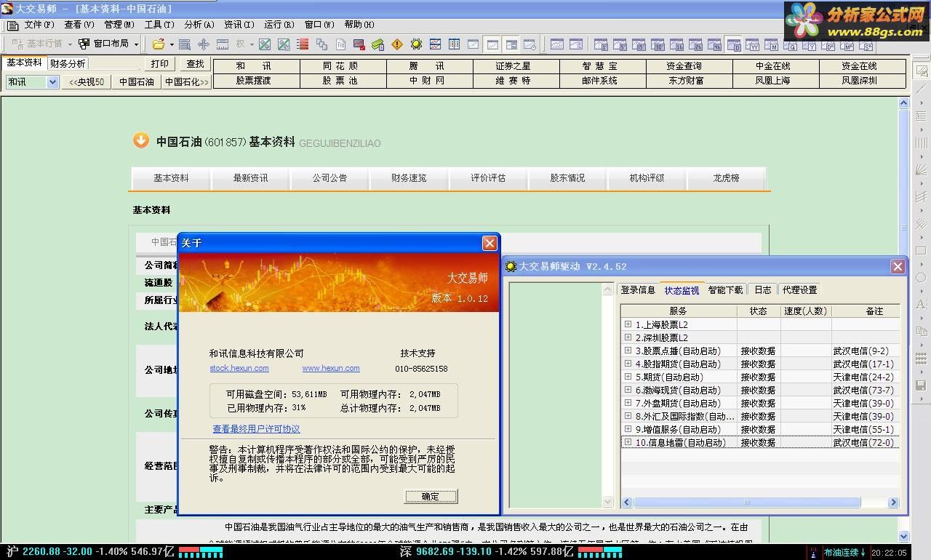Expand the 10.信息地雷 tree node
Image resolution: width=931 pixels, height=560 pixels.
(628, 442)
